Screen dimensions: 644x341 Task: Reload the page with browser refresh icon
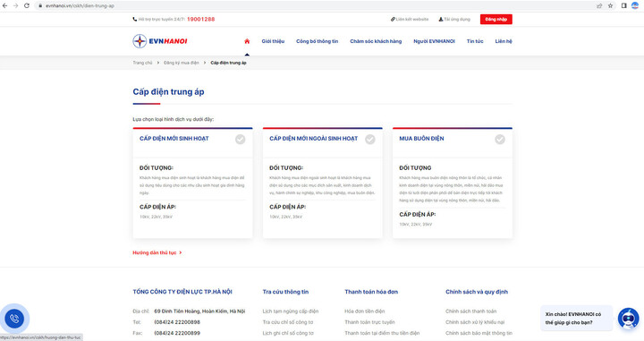(27, 5)
